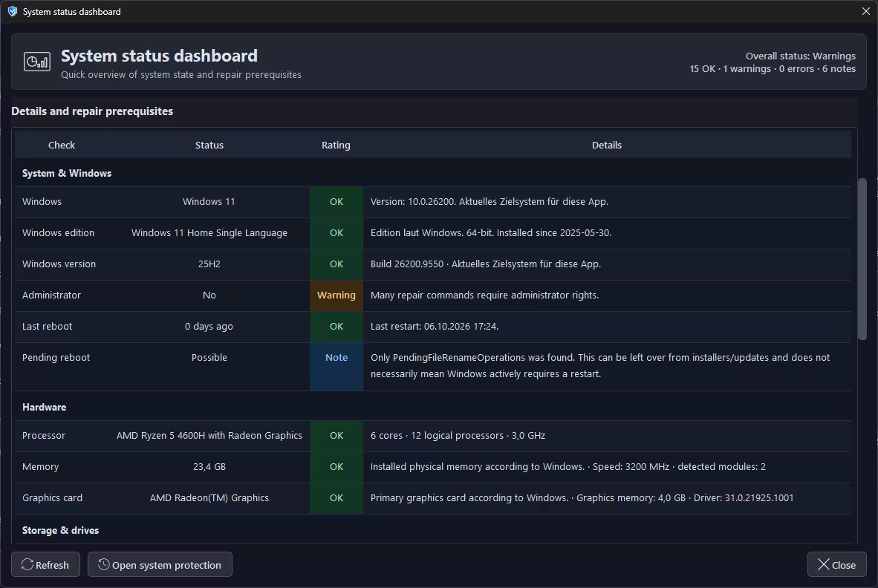
Task: Click the OK rating in Processor row
Action: click(336, 436)
